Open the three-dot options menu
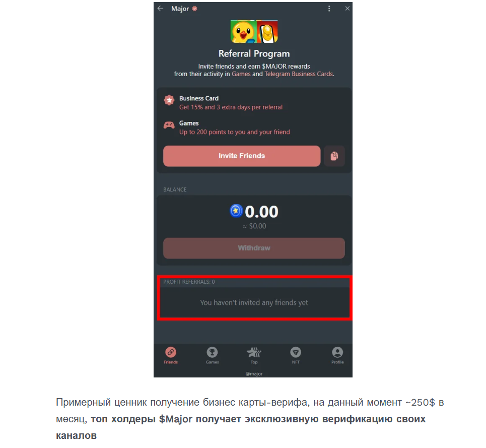Screen dimensions: 486x448 point(329,9)
